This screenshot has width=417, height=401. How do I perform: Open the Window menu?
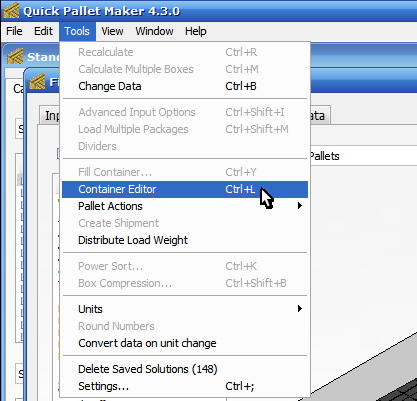click(154, 31)
